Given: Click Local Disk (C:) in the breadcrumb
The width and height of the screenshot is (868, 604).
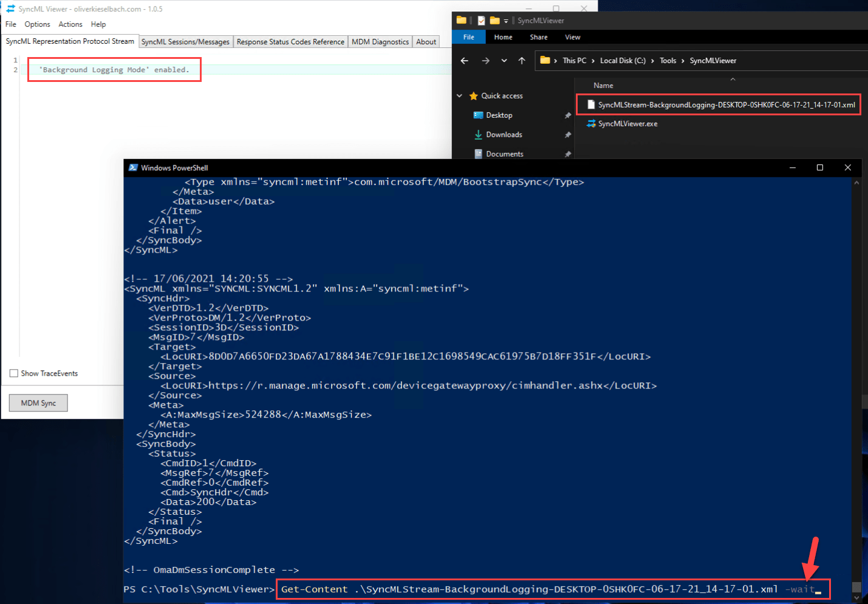Looking at the screenshot, I should (x=623, y=61).
